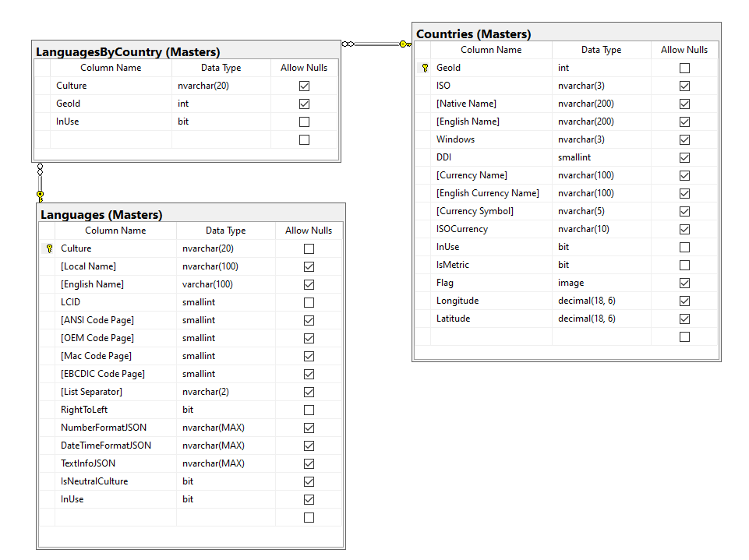749x560 pixels.
Task: Click the infinity endpoint below LanguagesByCountry table
Action: click(x=40, y=168)
